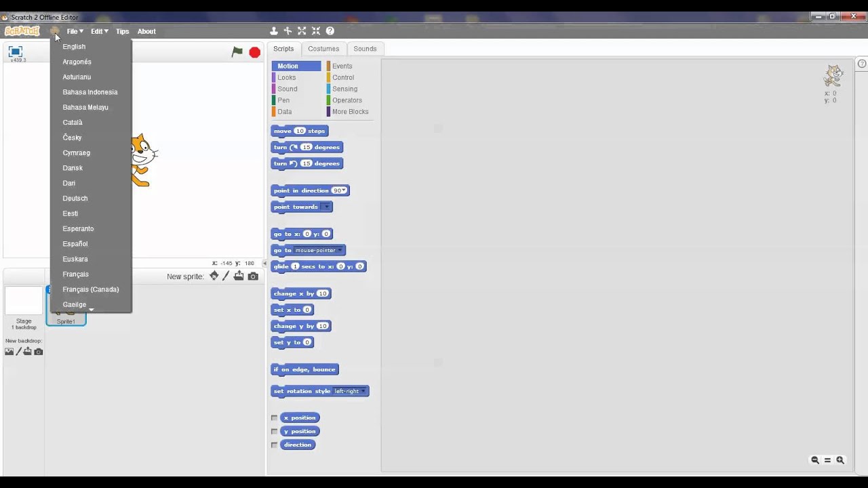Toggle the x position checkbox

pyautogui.click(x=274, y=418)
